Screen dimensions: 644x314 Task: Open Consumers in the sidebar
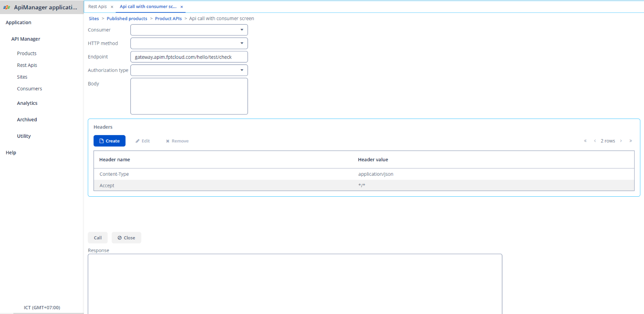29,89
